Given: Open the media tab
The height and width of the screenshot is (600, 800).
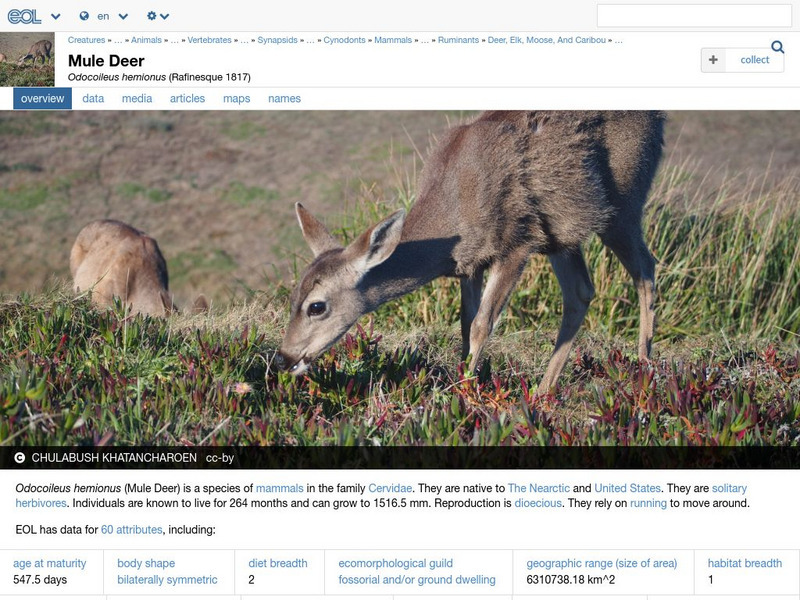Looking at the screenshot, I should [139, 99].
